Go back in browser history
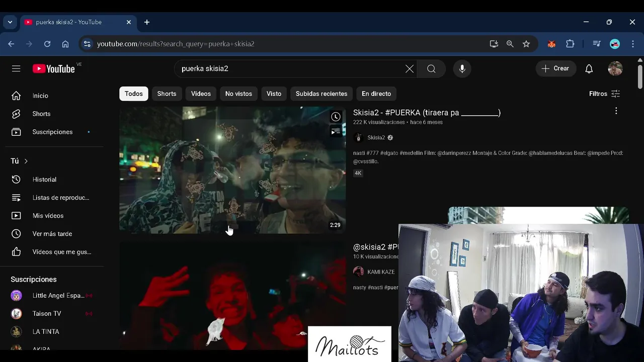 (11, 44)
